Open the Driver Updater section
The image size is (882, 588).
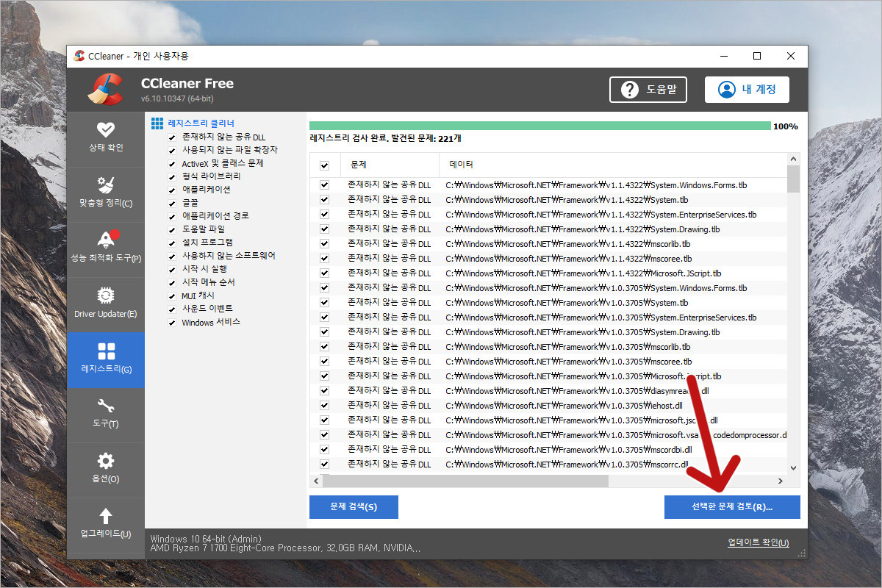[106, 304]
